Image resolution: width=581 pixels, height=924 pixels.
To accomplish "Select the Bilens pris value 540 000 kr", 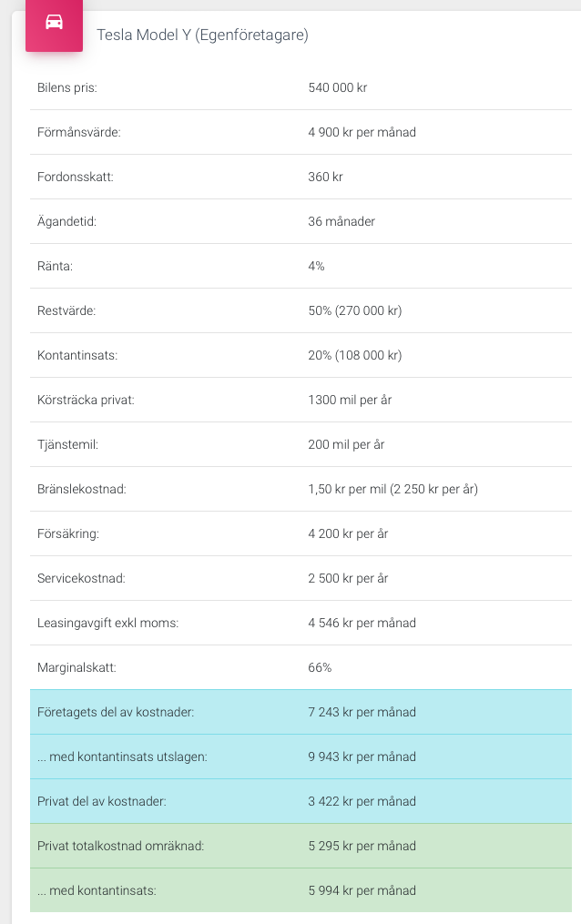I will pos(337,88).
